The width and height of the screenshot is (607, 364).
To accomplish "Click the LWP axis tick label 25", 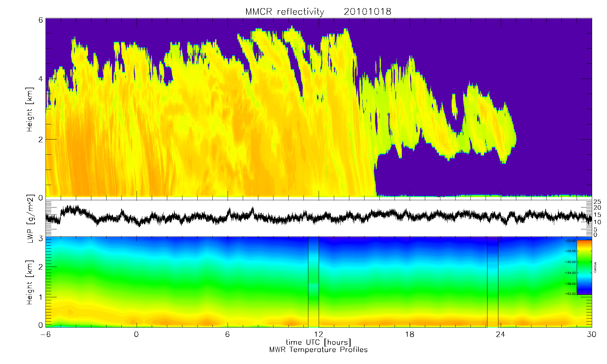I will (597, 202).
